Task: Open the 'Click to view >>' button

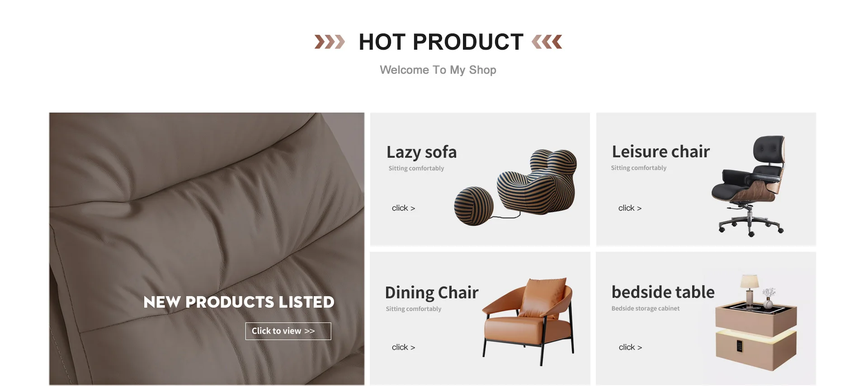Action: (x=288, y=331)
